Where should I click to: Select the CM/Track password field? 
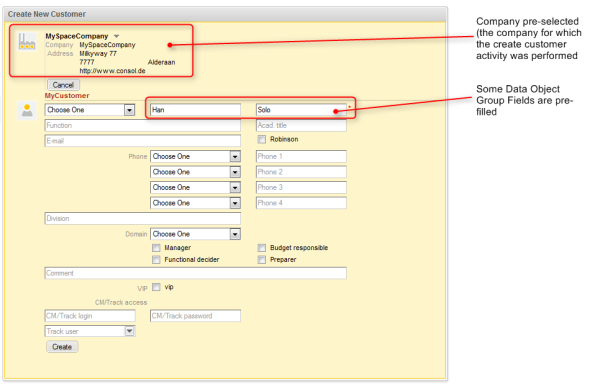pyautogui.click(x=196, y=316)
